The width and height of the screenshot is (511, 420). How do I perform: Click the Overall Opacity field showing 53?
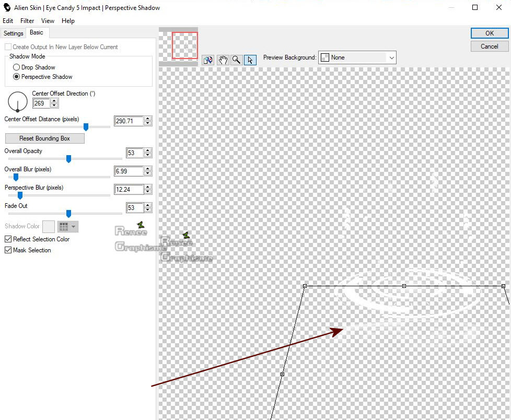tap(135, 153)
